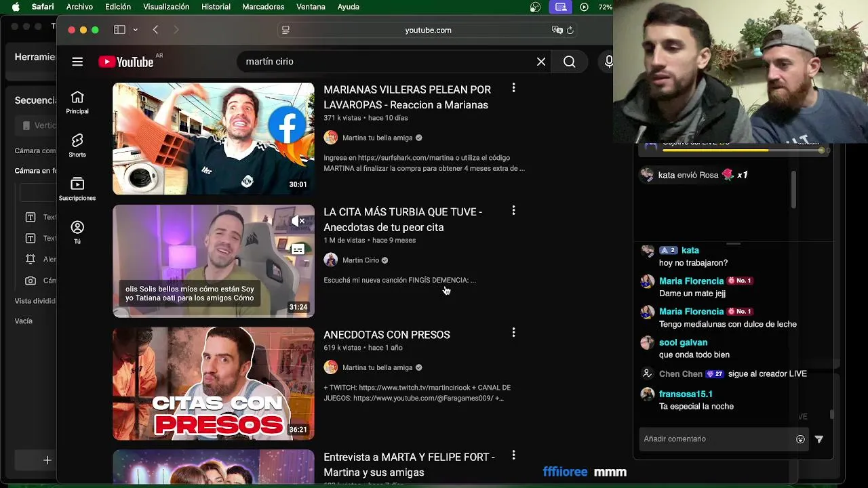This screenshot has height=488, width=868.
Task: Open Shorts from the mini sidebar
Action: click(77, 146)
